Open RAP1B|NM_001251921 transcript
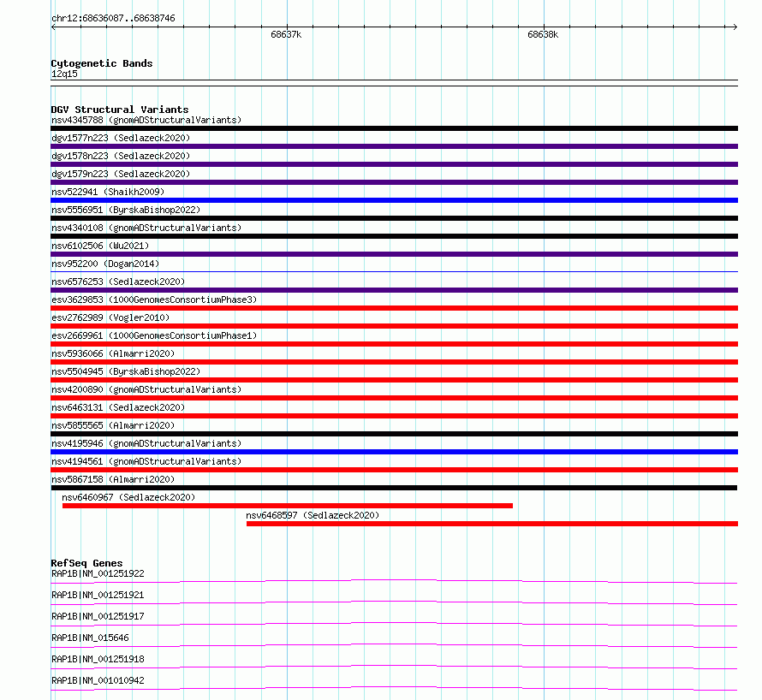 coord(98,595)
